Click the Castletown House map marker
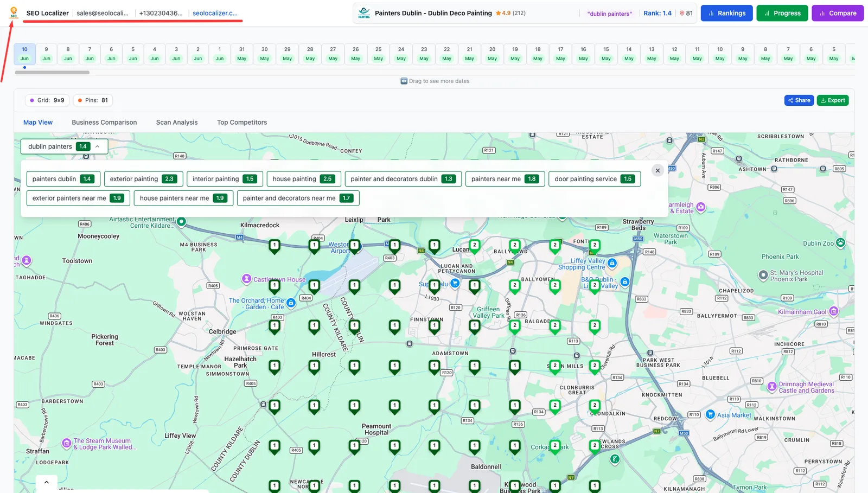 tap(246, 279)
